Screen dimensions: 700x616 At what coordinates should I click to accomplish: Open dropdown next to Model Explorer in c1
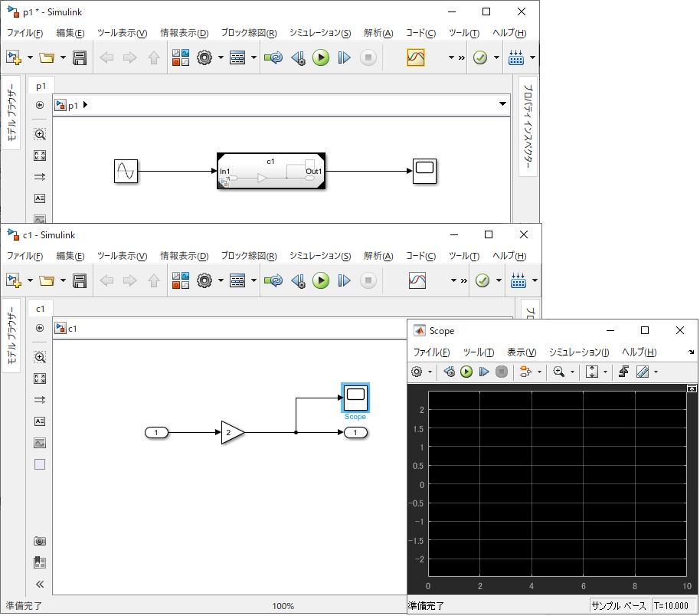pos(254,280)
